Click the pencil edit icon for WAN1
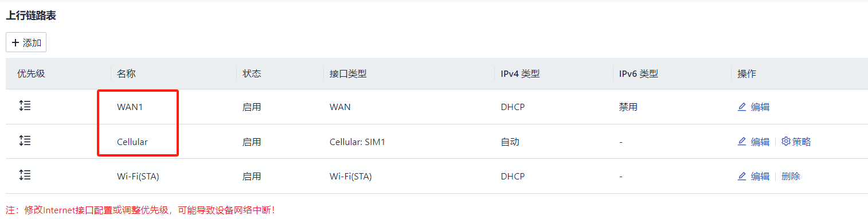 pyautogui.click(x=742, y=107)
